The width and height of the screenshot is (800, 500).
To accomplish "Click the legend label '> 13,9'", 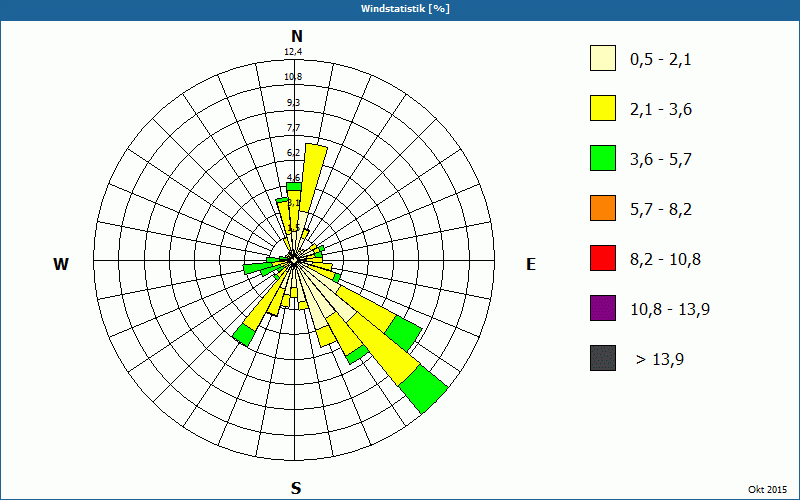I will [660, 360].
